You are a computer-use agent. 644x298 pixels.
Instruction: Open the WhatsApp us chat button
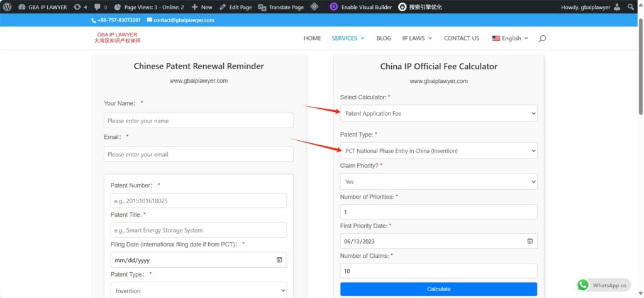pos(604,285)
